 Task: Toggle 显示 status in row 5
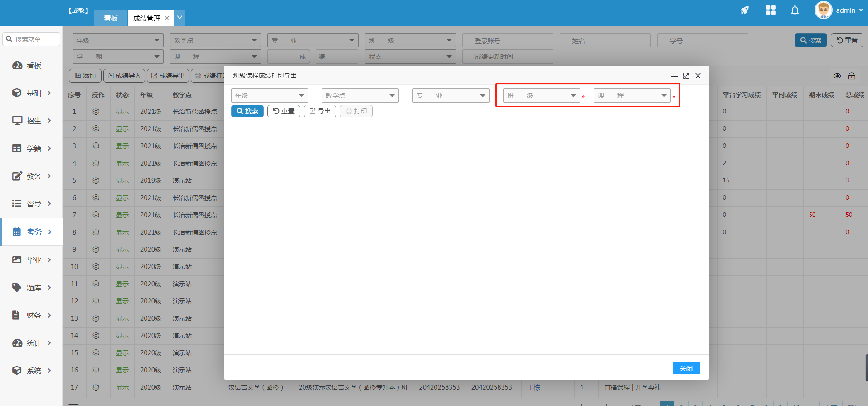pyautogui.click(x=122, y=181)
